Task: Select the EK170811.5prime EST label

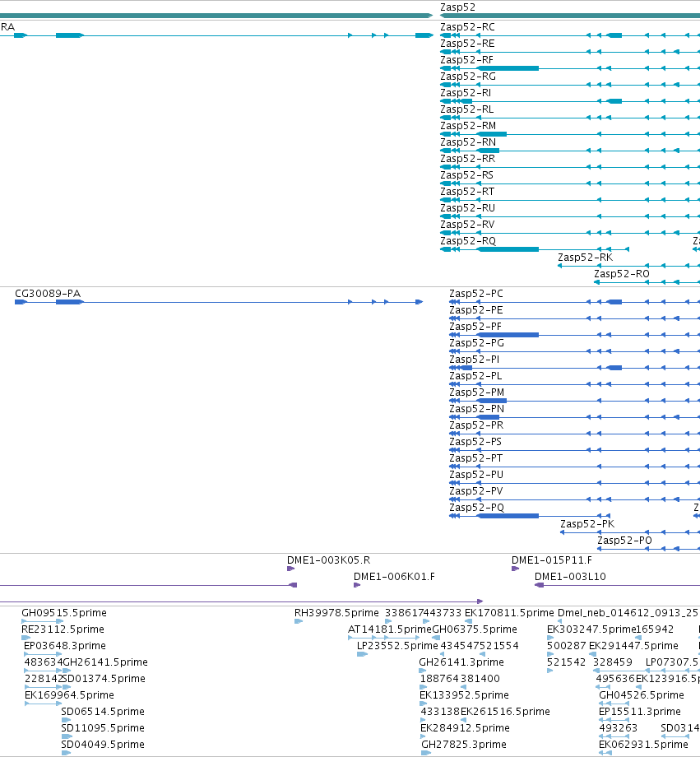Action: (509, 613)
